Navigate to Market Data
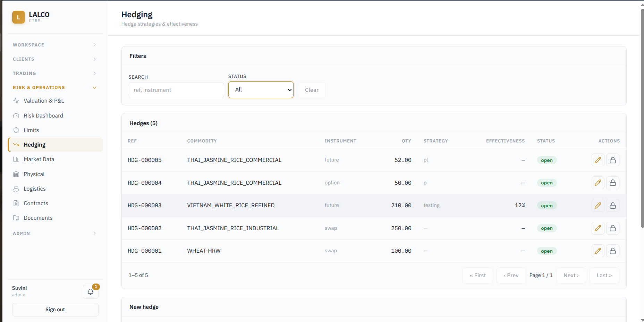 [x=55, y=159]
